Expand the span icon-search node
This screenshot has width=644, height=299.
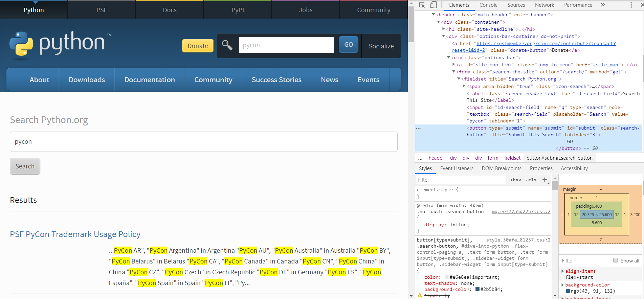click(464, 86)
